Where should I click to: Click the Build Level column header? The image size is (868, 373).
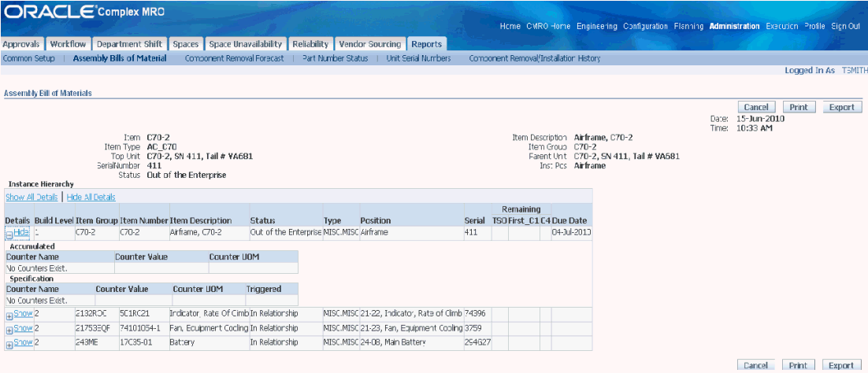pyautogui.click(x=54, y=220)
